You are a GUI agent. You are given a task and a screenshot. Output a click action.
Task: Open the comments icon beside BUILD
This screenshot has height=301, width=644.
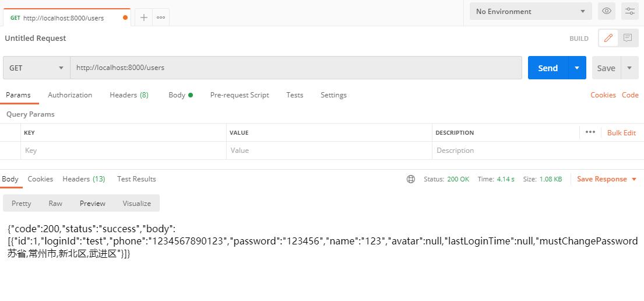pos(628,38)
